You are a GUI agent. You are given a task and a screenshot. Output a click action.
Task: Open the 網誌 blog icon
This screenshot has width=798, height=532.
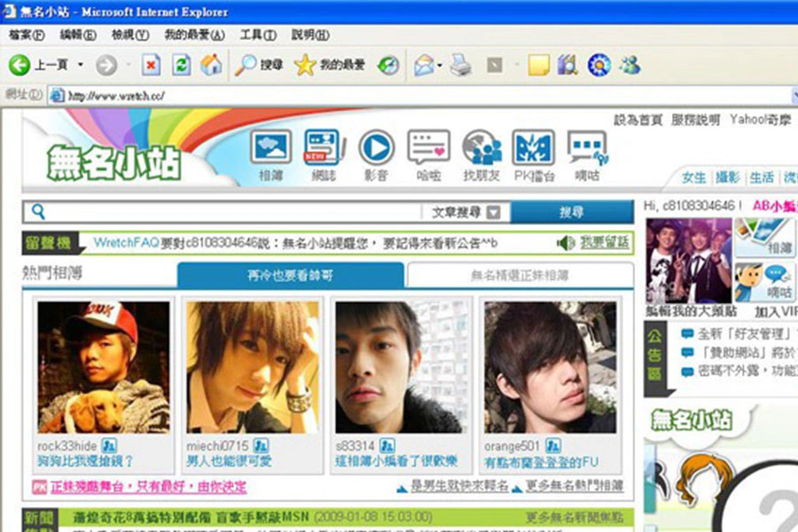323,148
